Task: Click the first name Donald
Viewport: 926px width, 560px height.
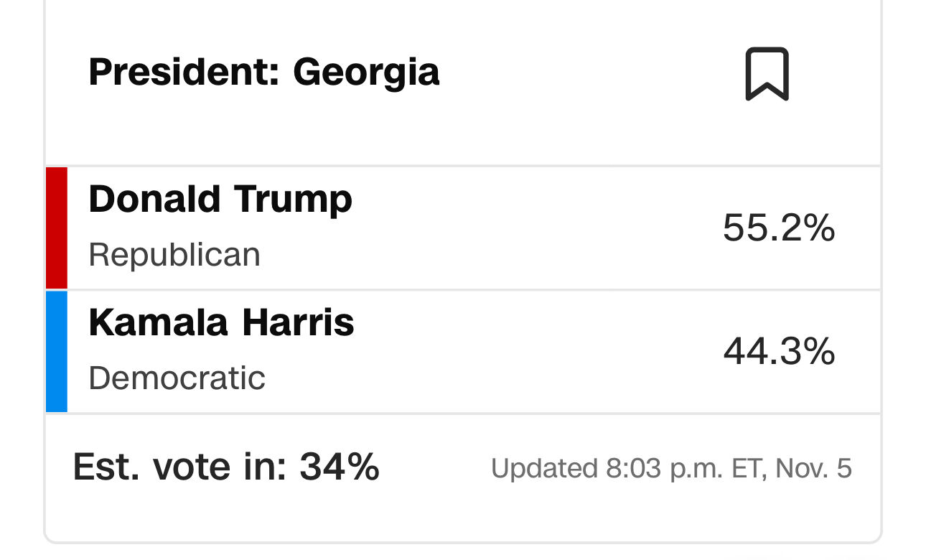Action: [x=149, y=199]
